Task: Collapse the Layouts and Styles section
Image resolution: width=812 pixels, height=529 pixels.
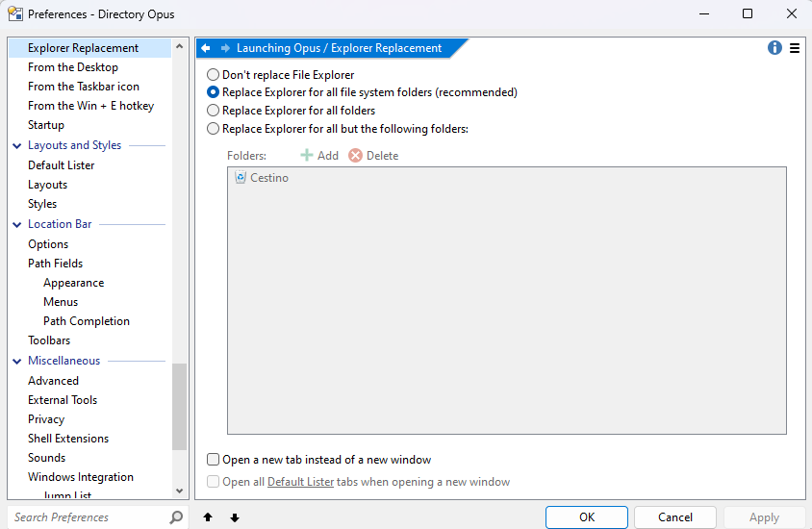Action: click(x=17, y=146)
